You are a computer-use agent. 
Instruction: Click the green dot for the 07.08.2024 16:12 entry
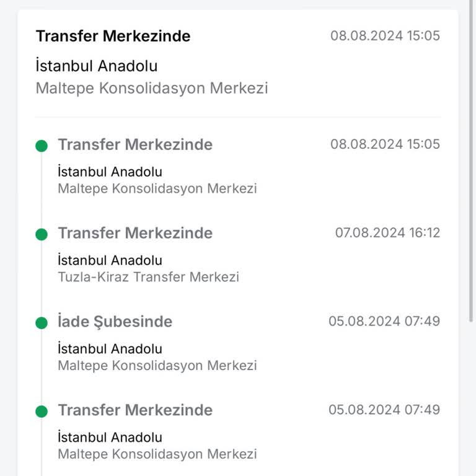point(42,234)
